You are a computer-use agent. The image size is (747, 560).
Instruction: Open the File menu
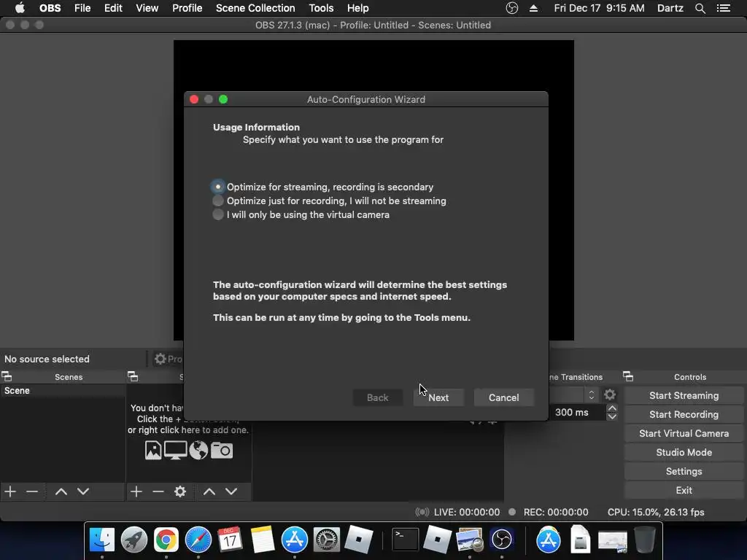click(x=82, y=8)
